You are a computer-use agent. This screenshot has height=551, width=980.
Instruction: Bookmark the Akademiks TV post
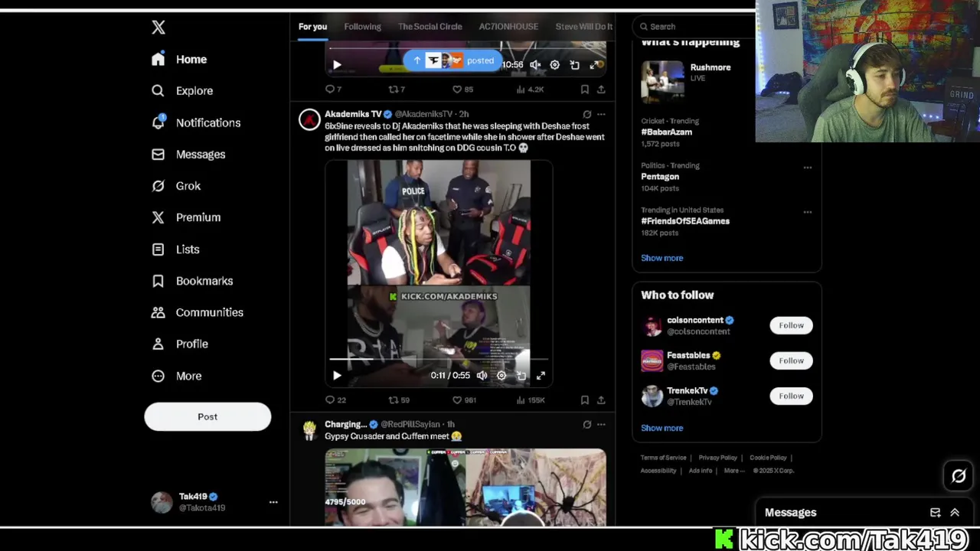point(584,400)
